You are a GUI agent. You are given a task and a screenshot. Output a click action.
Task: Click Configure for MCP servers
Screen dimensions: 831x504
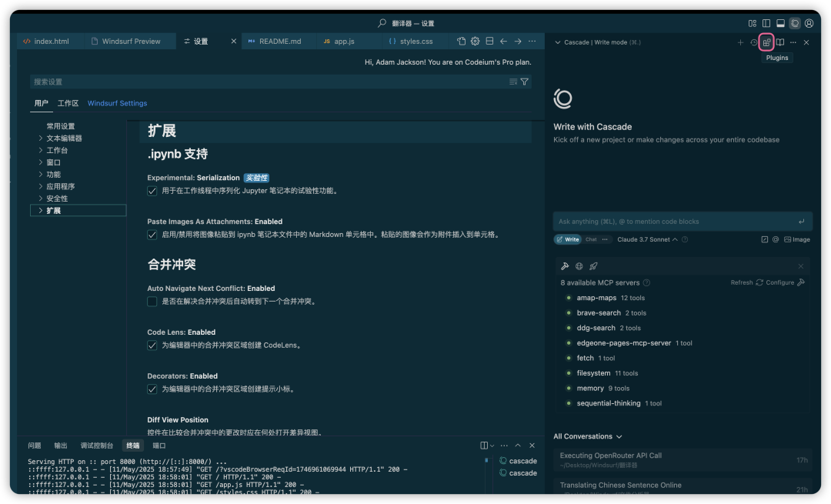click(x=786, y=283)
